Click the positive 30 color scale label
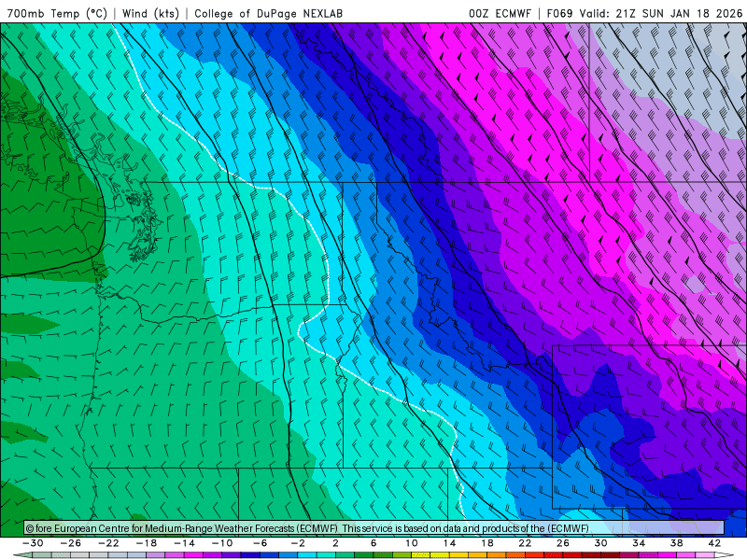747x560 pixels. (x=600, y=543)
